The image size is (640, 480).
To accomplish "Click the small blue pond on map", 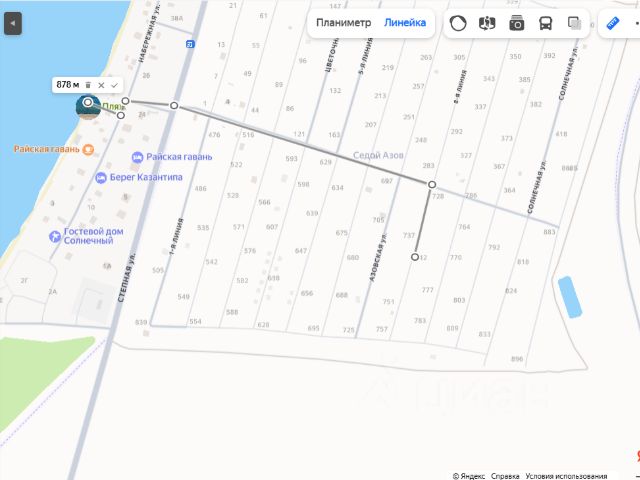I will pyautogui.click(x=570, y=297).
